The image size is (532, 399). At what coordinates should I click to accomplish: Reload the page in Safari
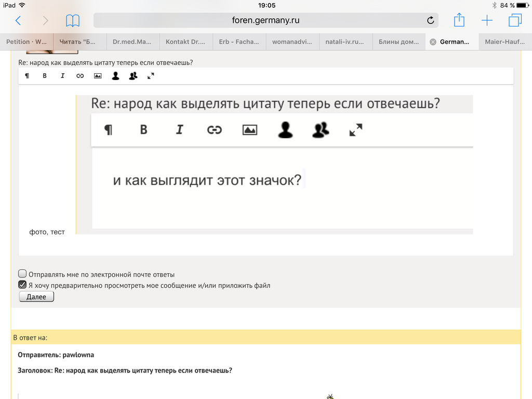pyautogui.click(x=430, y=21)
